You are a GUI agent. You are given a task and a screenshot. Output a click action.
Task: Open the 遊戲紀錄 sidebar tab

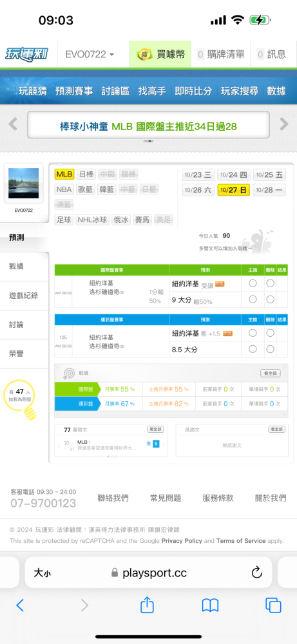[24, 296]
